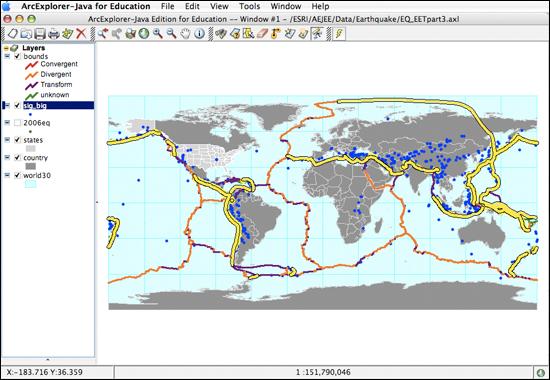Click the Print icon
This screenshot has width=550, height=380.
[54, 34]
